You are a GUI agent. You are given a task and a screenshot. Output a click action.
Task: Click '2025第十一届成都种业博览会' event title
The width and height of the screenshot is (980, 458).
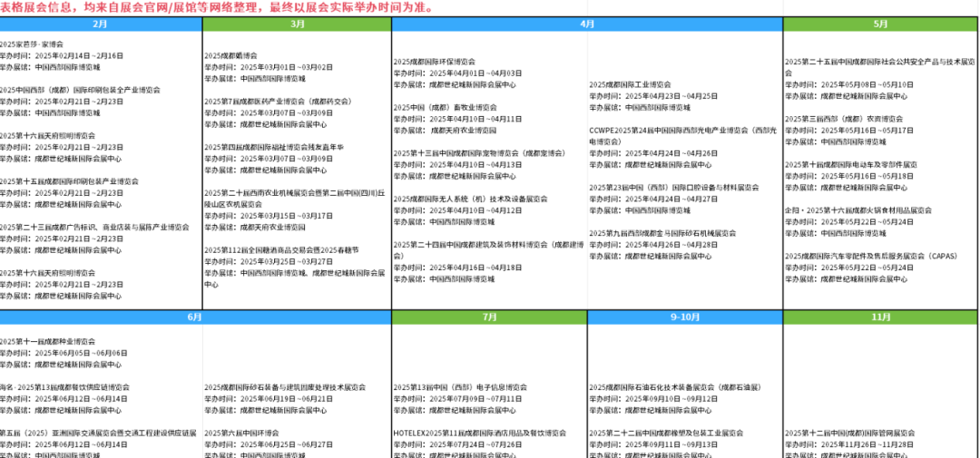pyautogui.click(x=47, y=342)
